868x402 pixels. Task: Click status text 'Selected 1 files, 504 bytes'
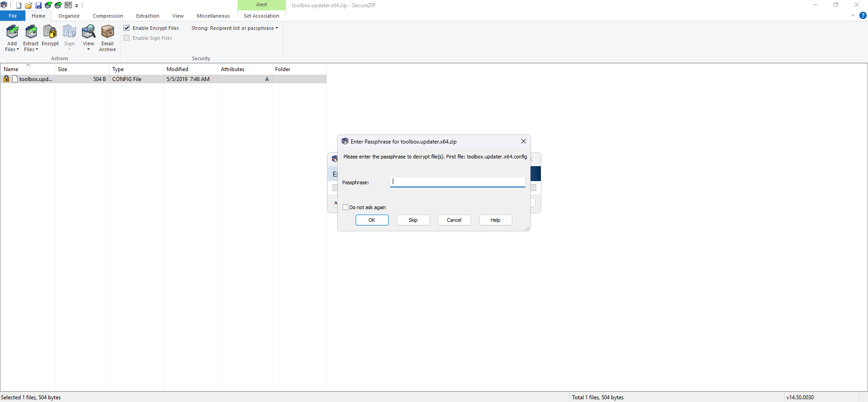tap(31, 397)
